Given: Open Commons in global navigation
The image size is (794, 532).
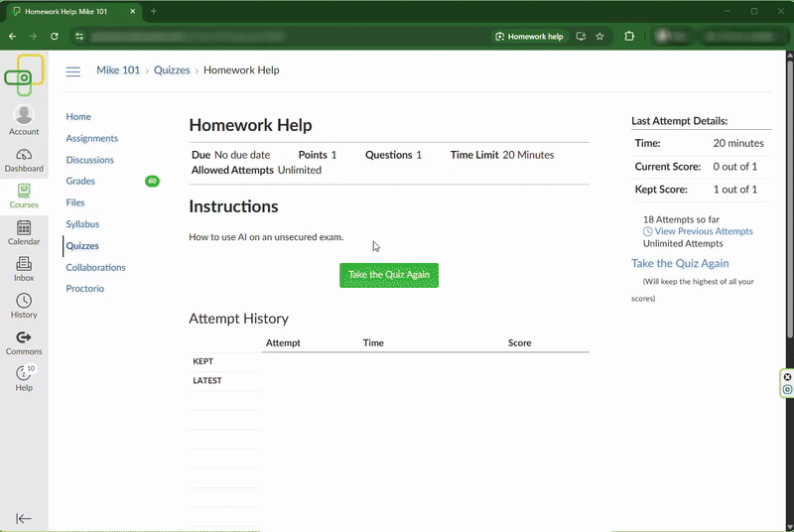Looking at the screenshot, I should point(24,342).
